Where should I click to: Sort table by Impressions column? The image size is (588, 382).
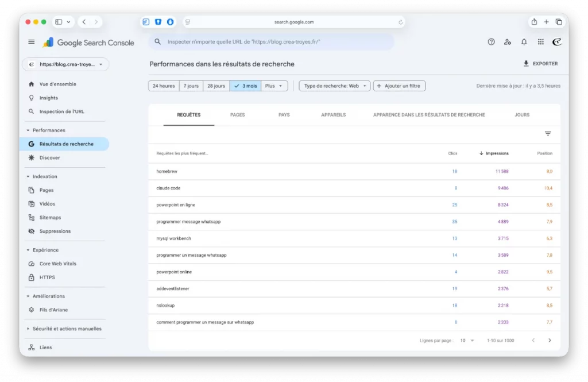[496, 153]
